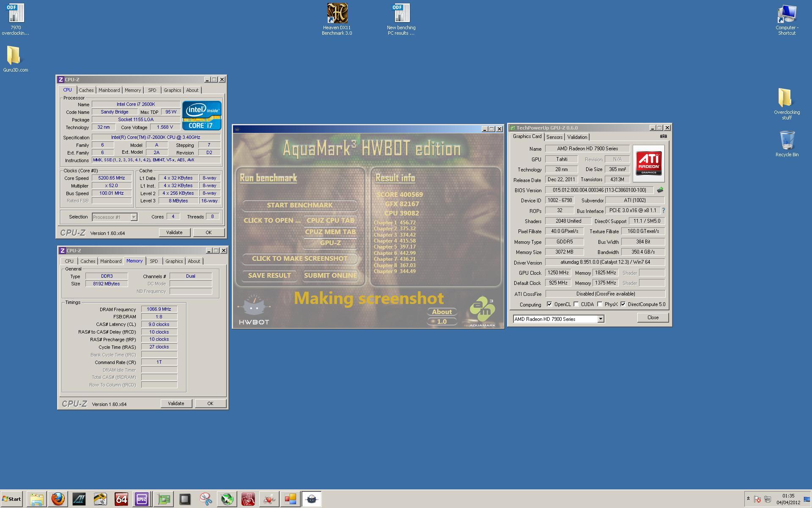
Task: Open the Processor #1 selection dropdown
Action: (134, 217)
